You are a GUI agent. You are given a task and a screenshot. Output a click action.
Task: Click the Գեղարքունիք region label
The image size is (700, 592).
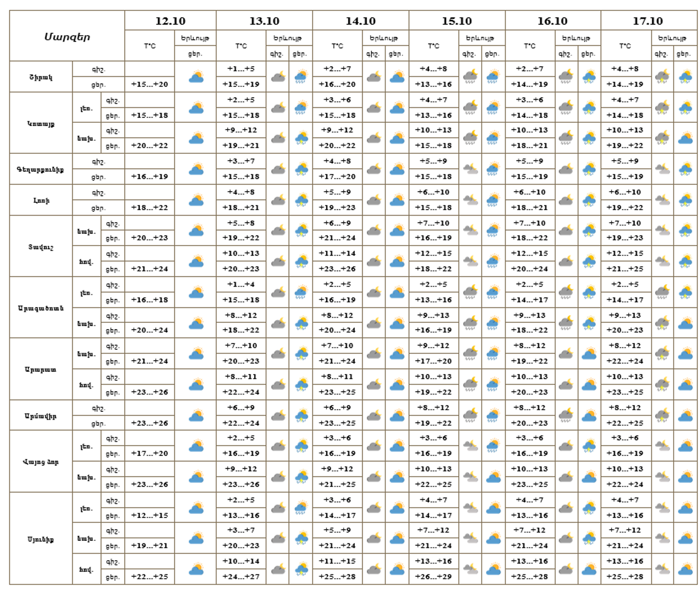[x=41, y=170]
